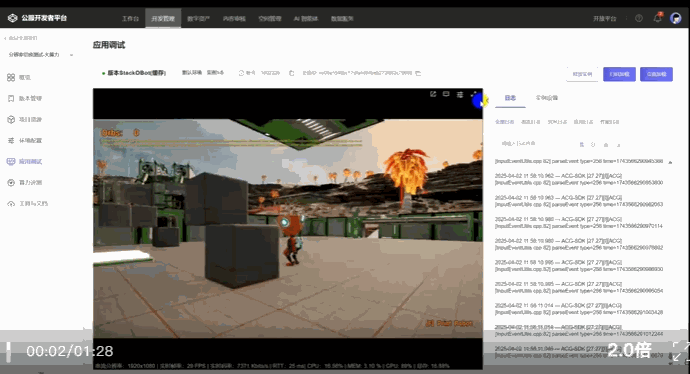Select the fourth log filter category
The image size is (690, 374).
584,122
